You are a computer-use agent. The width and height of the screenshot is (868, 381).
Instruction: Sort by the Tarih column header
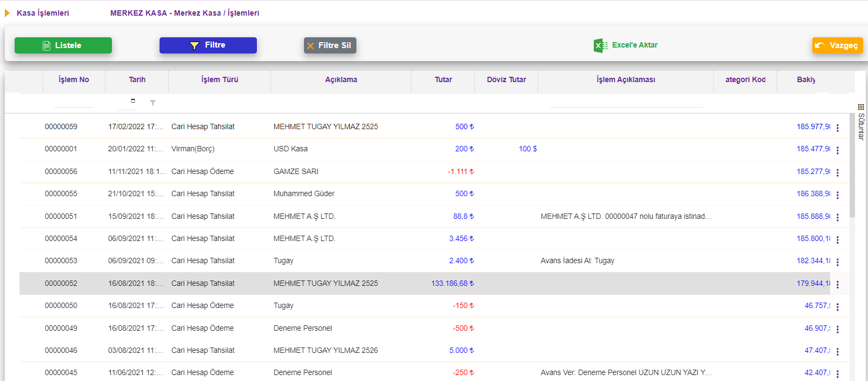[x=137, y=79]
